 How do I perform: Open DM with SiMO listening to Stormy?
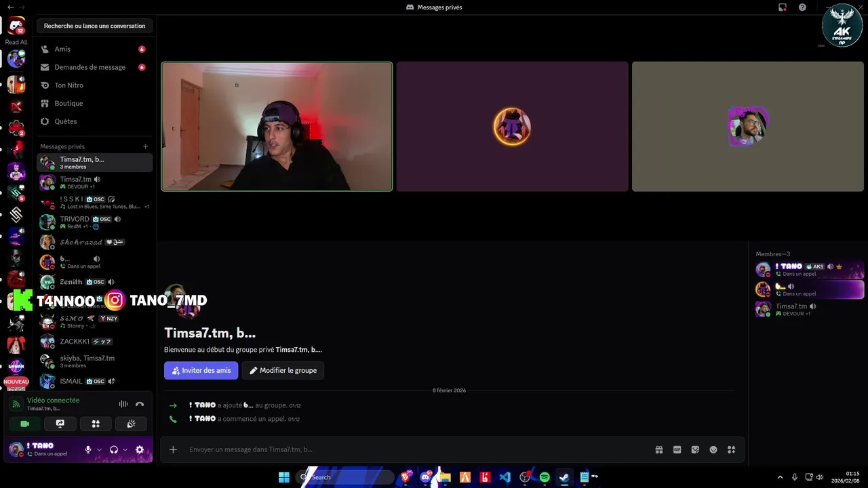[x=94, y=321]
